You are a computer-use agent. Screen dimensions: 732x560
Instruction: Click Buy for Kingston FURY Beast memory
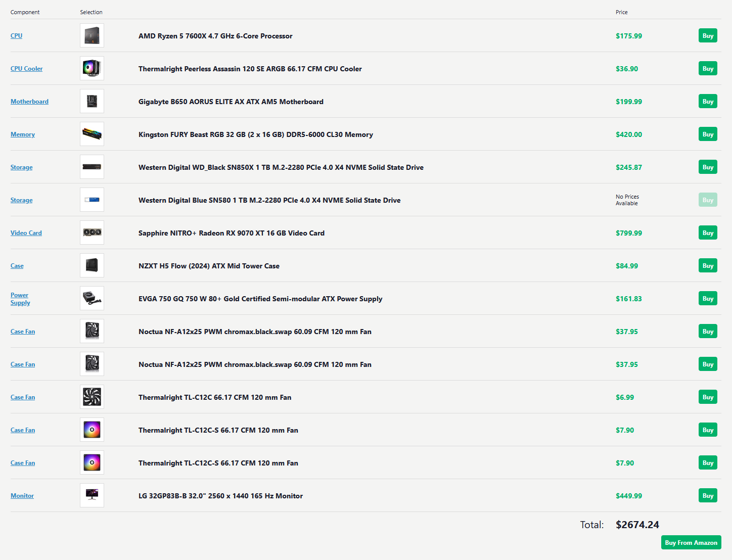[x=708, y=134]
